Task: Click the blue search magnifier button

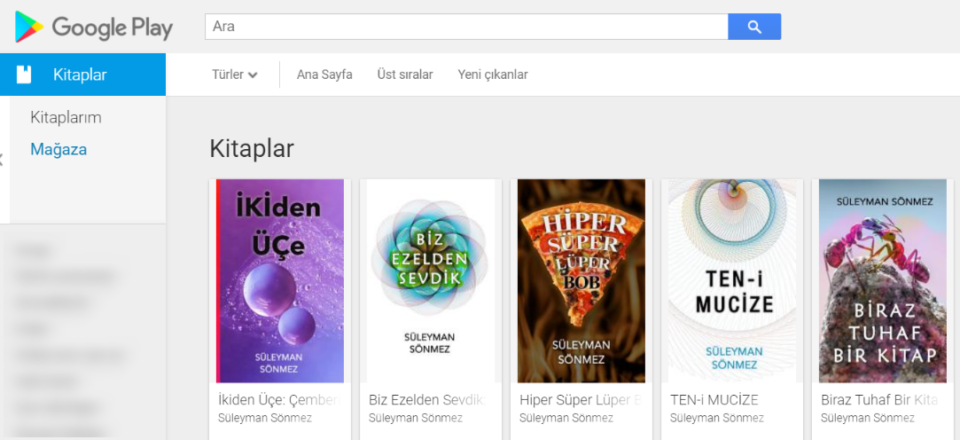Action: [x=754, y=27]
